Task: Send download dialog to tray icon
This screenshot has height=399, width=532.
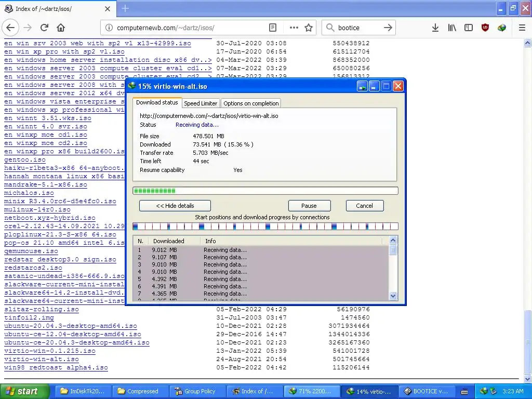Action: coord(362,86)
